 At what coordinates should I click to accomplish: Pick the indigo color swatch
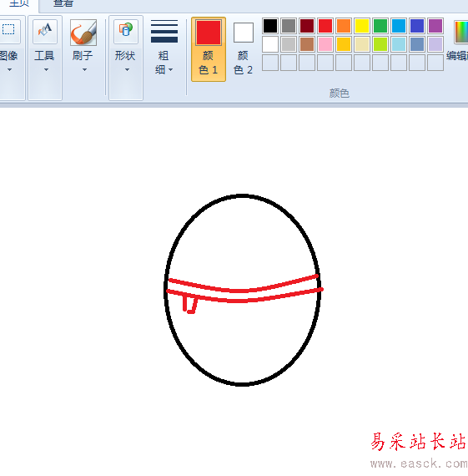click(x=417, y=26)
